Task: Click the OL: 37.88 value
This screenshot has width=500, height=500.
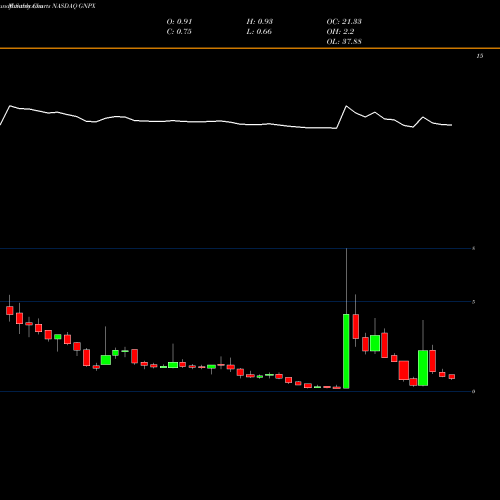Action: click(x=344, y=42)
